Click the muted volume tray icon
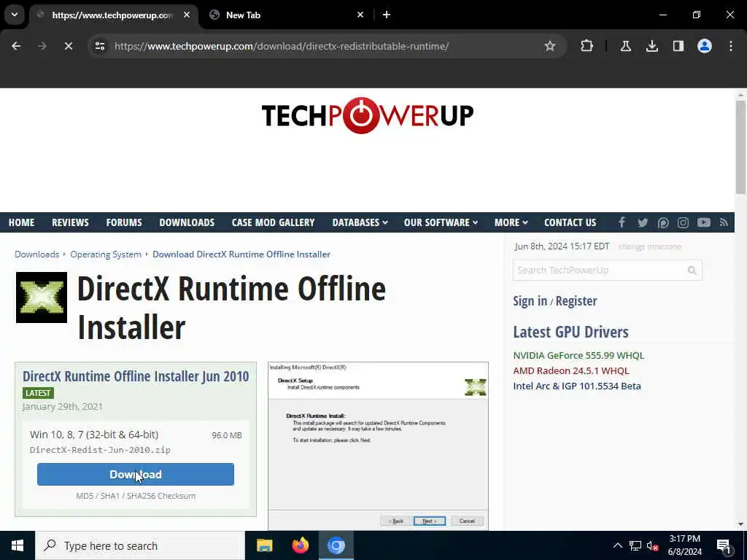 [652, 545]
